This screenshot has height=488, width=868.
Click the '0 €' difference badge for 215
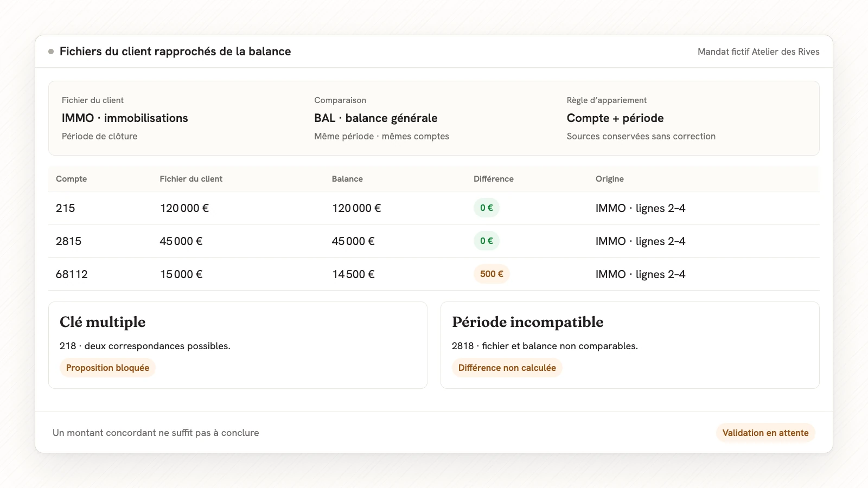tap(487, 208)
